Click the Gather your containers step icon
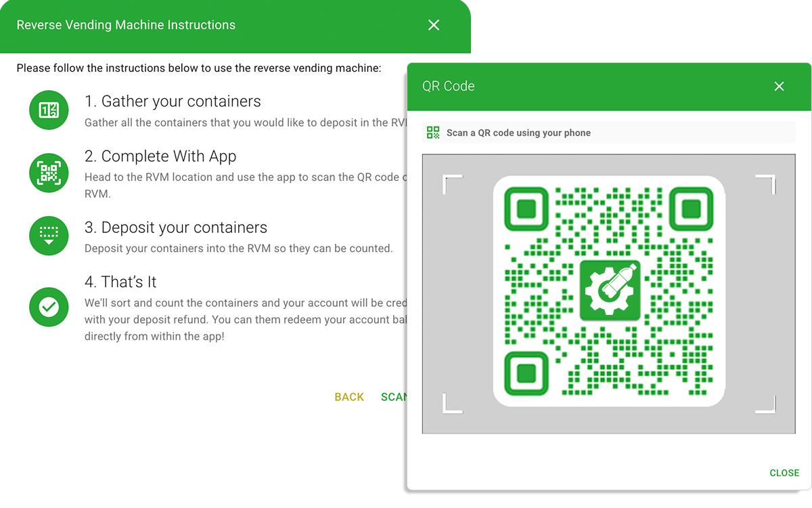 coord(49,110)
